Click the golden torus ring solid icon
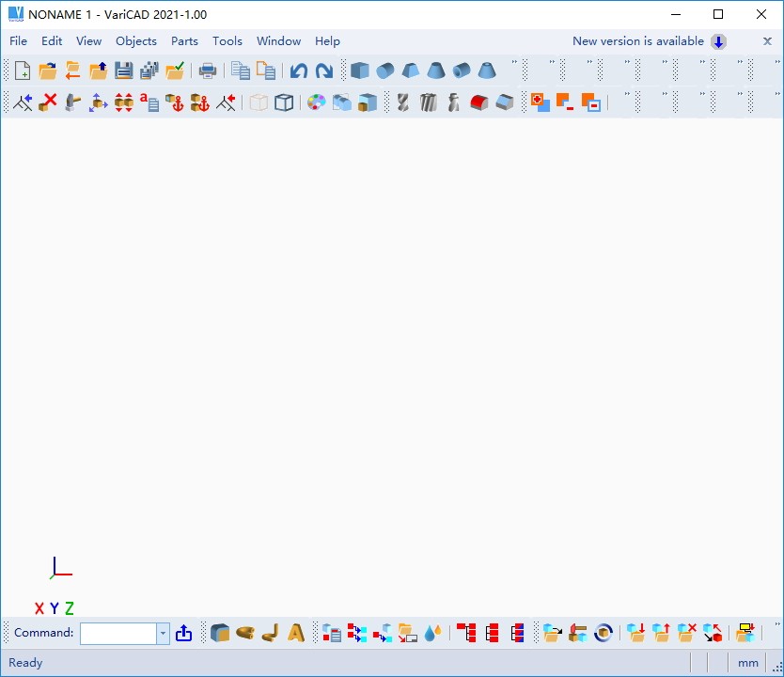 tap(245, 633)
